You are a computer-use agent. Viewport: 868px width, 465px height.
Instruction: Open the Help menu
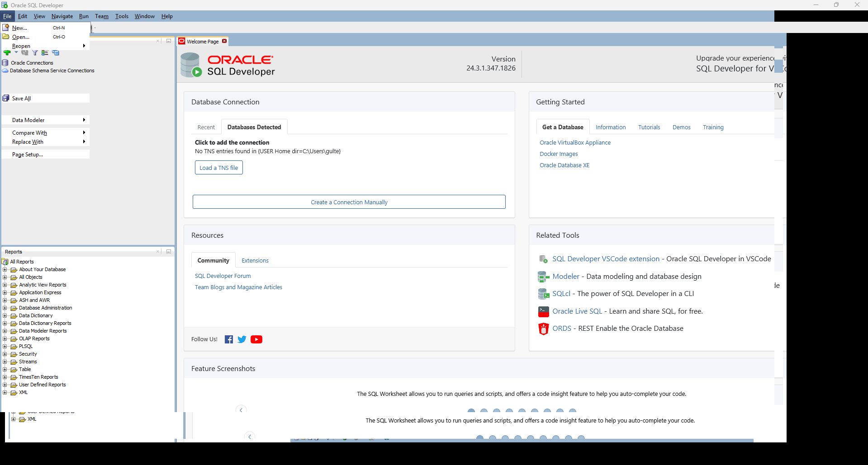(x=167, y=16)
